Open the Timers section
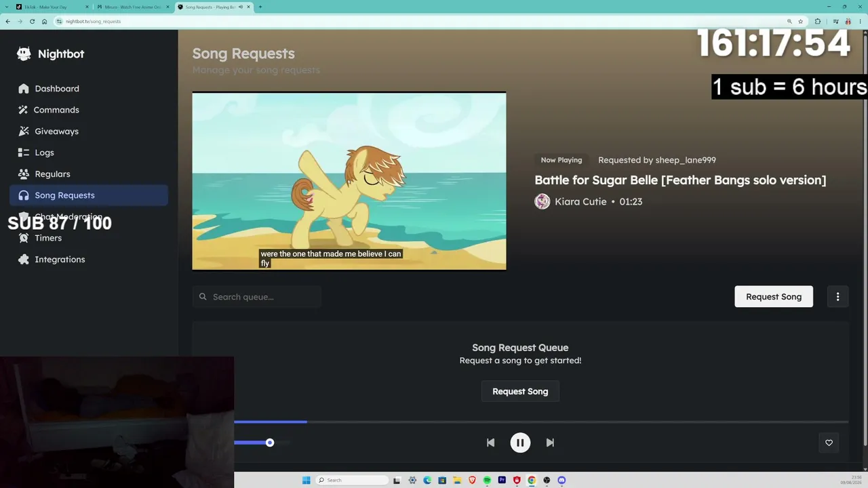The image size is (868, 488). coord(89,238)
